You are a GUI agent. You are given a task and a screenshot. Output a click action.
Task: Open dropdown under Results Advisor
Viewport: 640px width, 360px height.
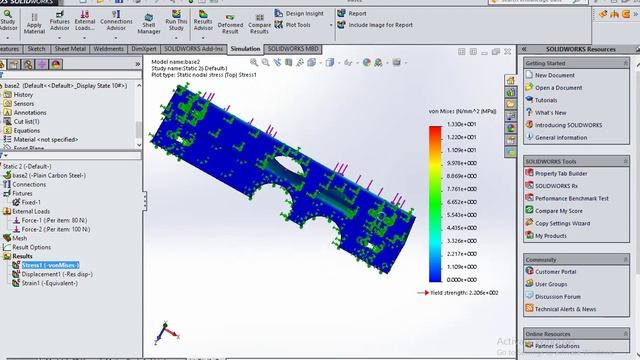click(x=203, y=38)
